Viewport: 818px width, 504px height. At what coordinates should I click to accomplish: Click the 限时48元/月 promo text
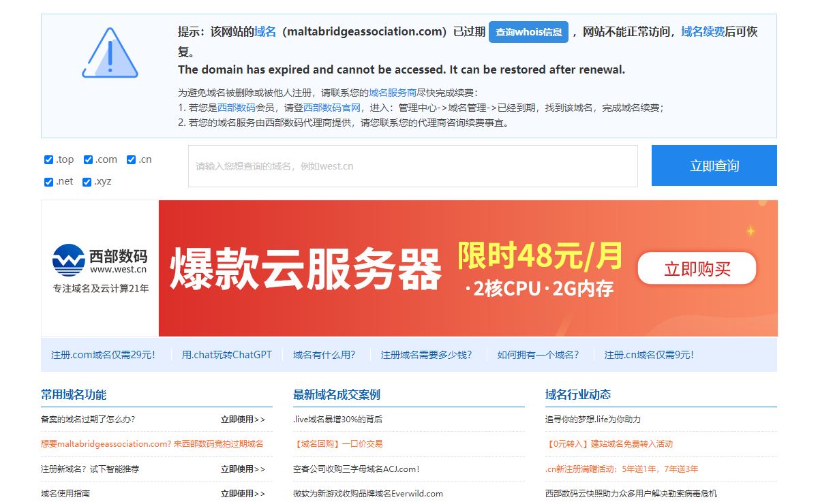pos(540,256)
